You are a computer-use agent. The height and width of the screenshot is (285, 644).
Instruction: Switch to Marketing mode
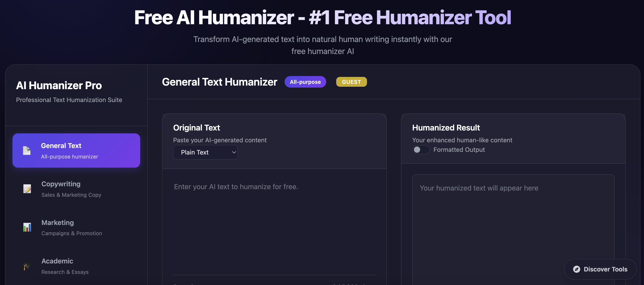coord(76,227)
